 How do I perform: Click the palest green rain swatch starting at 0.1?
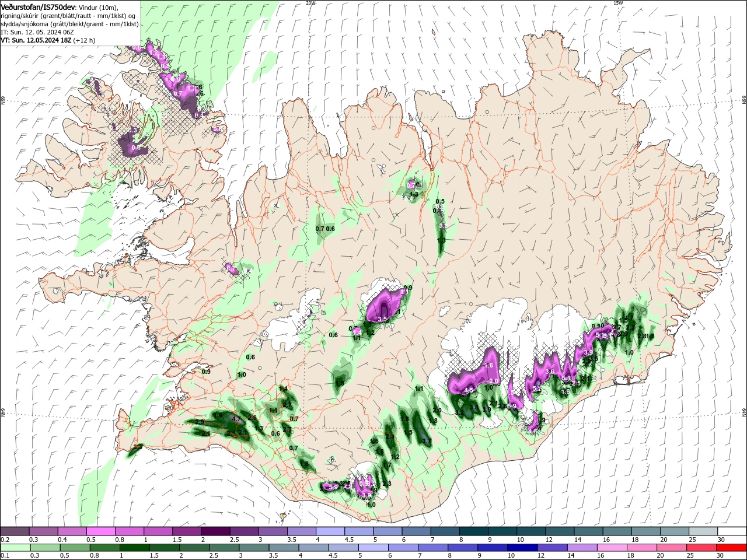[15, 547]
